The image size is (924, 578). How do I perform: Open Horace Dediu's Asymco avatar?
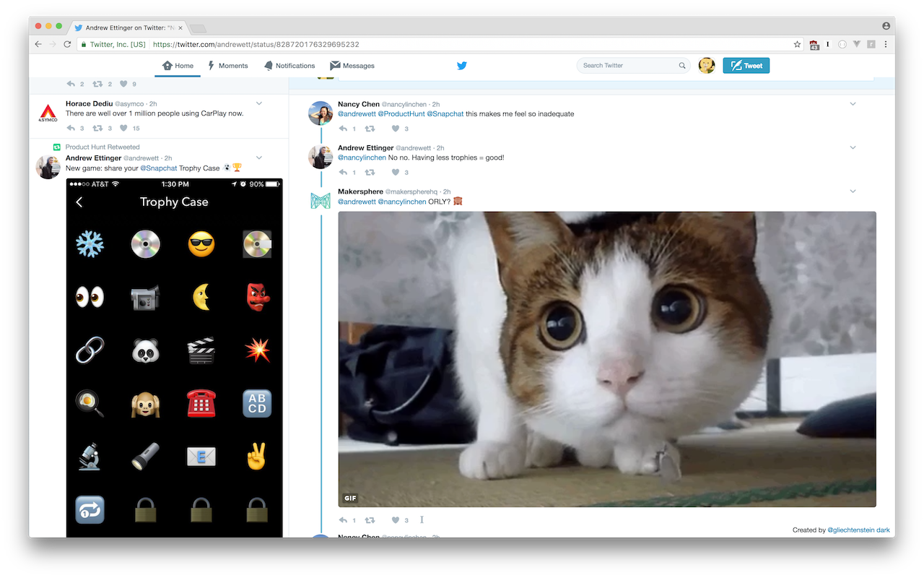48,112
